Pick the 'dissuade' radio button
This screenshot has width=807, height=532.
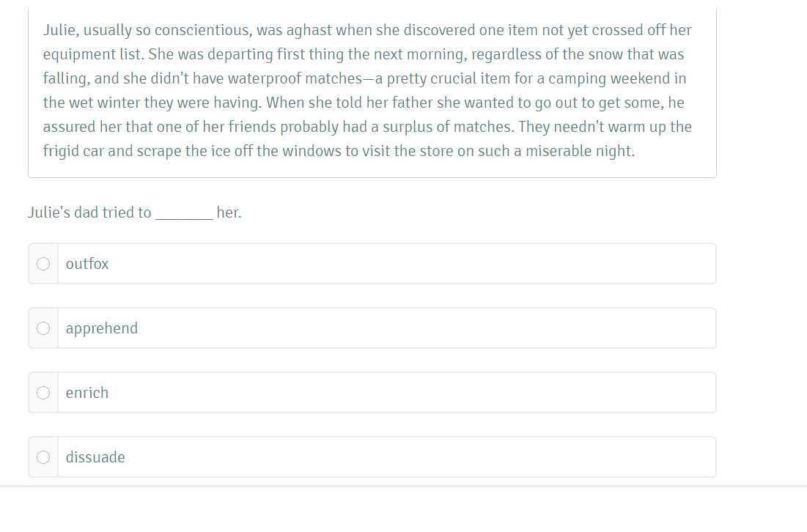[43, 457]
